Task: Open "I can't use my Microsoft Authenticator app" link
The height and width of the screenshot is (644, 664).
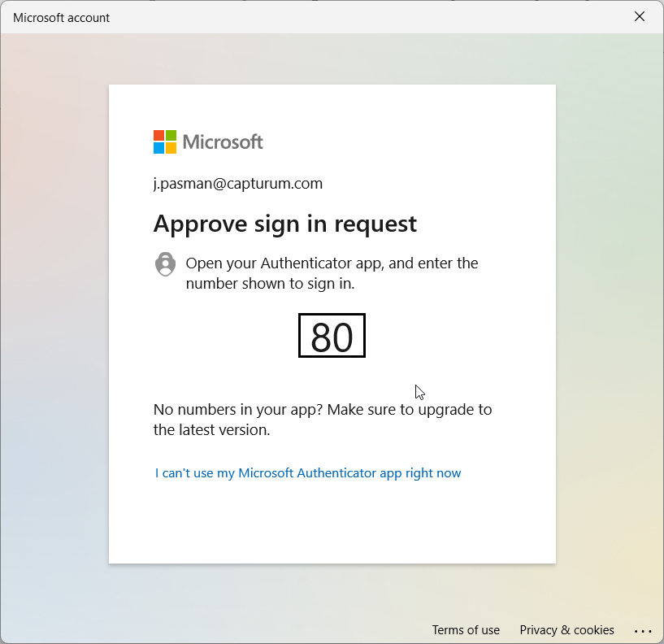Action: tap(308, 473)
